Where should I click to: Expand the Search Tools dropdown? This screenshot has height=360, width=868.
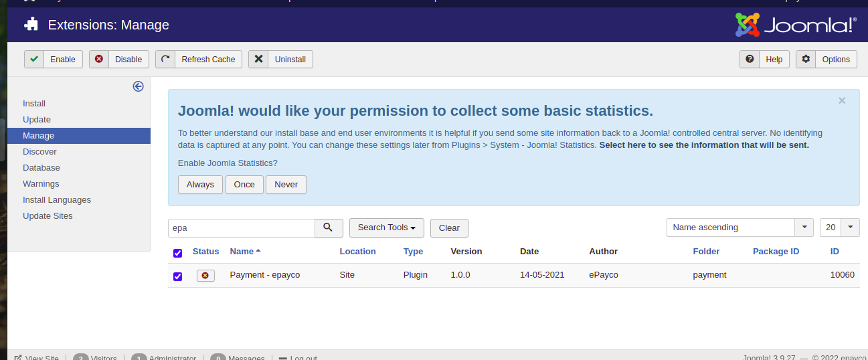(x=386, y=228)
